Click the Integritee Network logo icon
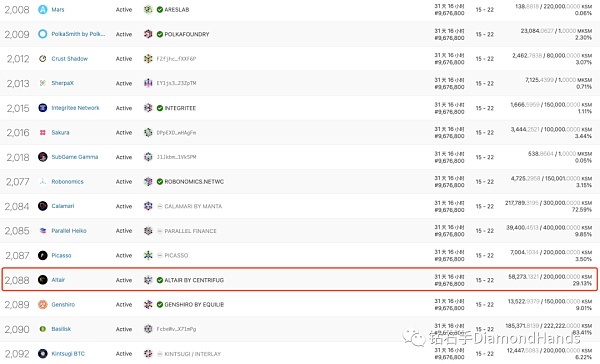 42,108
